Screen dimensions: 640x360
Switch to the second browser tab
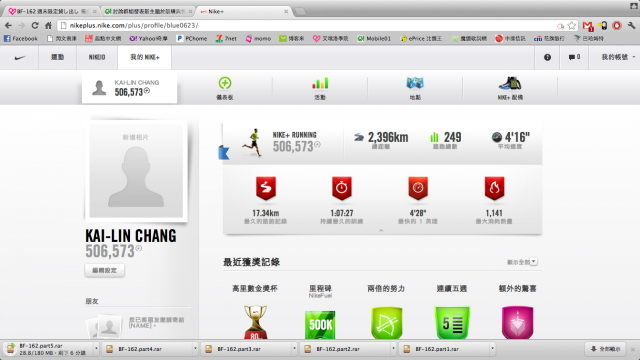[x=148, y=11]
